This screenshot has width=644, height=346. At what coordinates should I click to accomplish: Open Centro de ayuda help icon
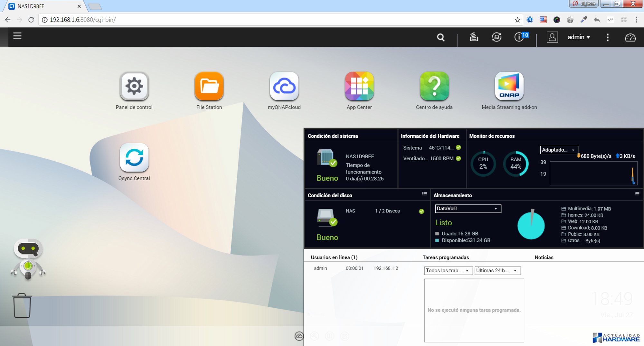click(434, 86)
